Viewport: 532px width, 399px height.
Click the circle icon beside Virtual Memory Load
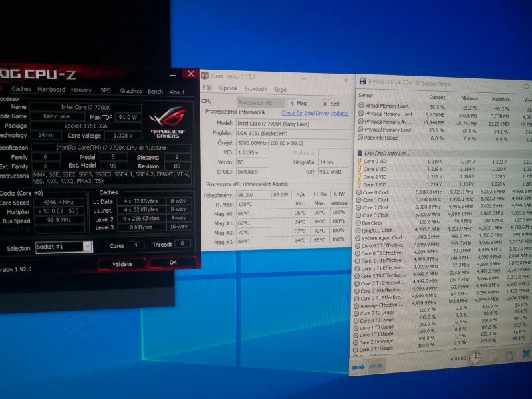tap(361, 105)
